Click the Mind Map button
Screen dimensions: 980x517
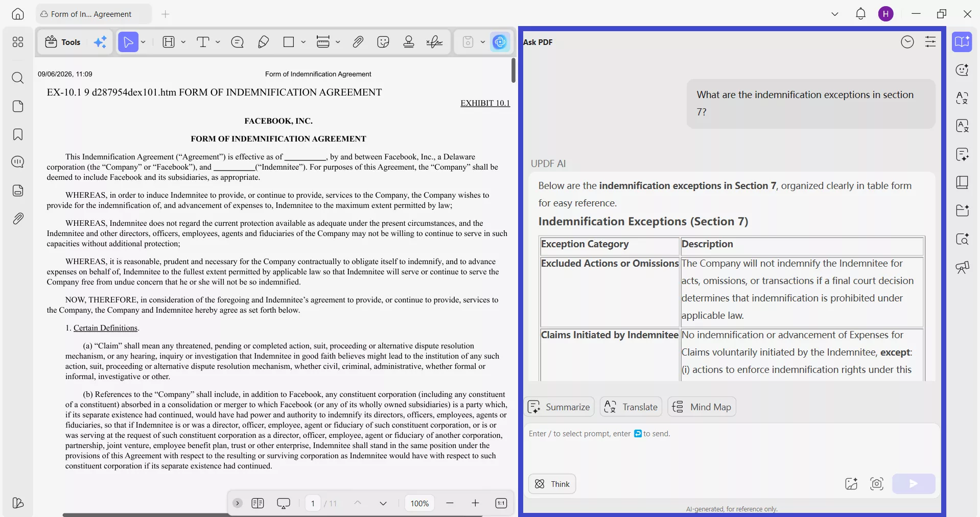click(702, 407)
